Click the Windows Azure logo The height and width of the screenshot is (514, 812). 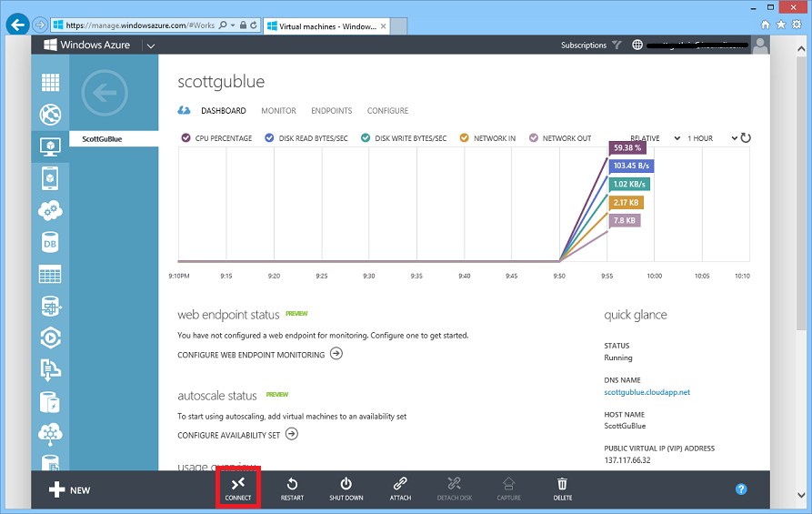(87, 45)
